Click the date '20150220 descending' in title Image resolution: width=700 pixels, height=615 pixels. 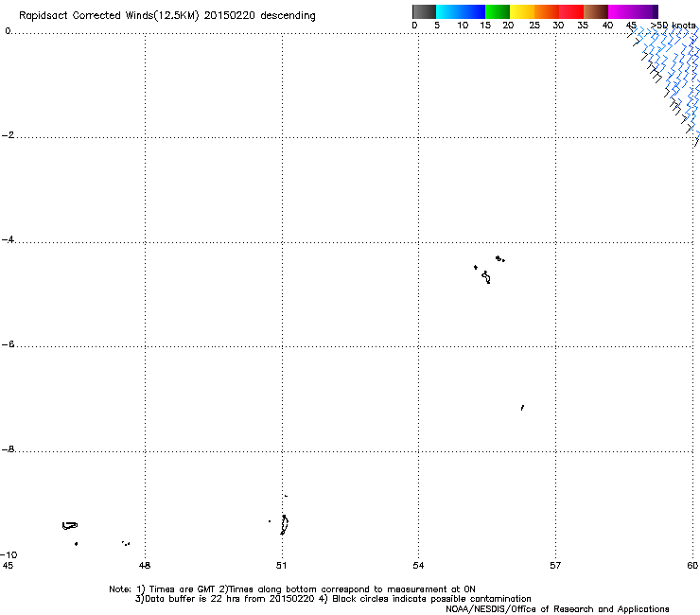click(x=260, y=15)
